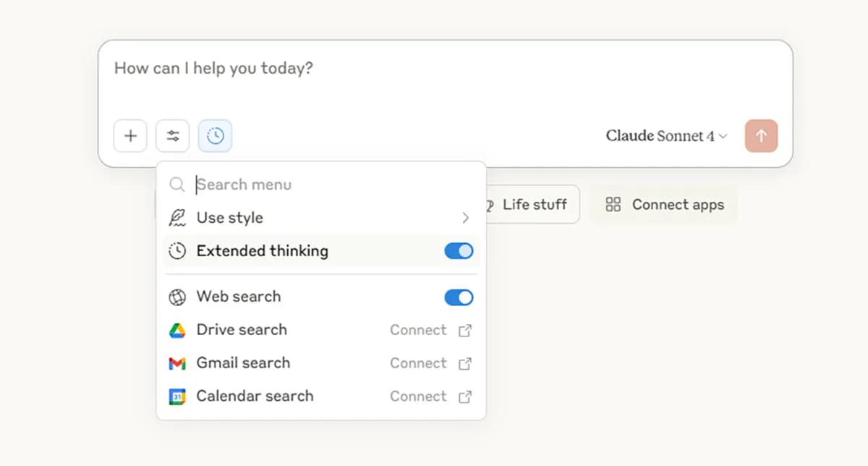The image size is (868, 466).
Task: Click the Connect apps button
Action: [x=664, y=205]
